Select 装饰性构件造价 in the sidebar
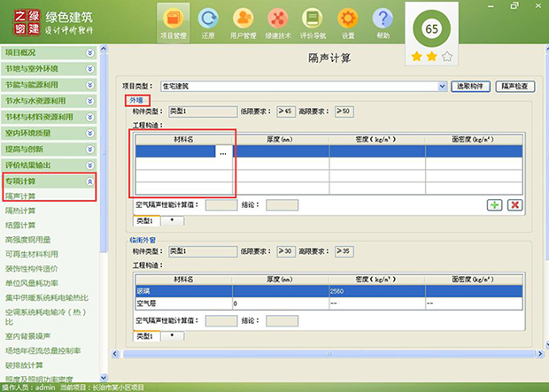The width and height of the screenshot is (549, 392). pyautogui.click(x=32, y=269)
